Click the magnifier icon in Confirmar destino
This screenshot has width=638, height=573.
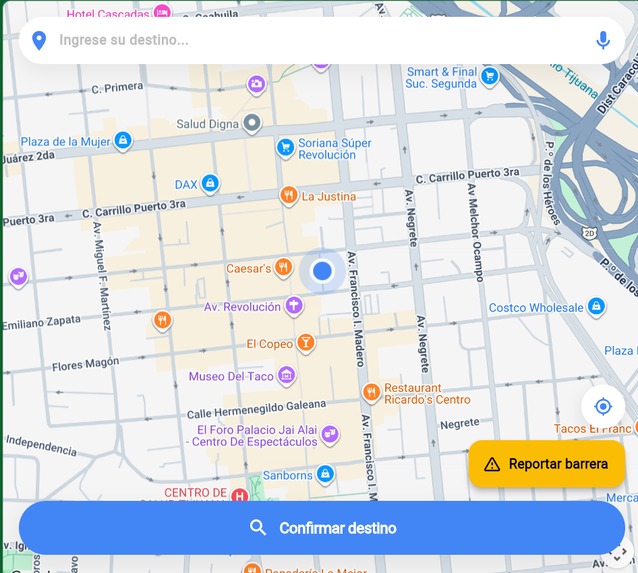coord(258,527)
